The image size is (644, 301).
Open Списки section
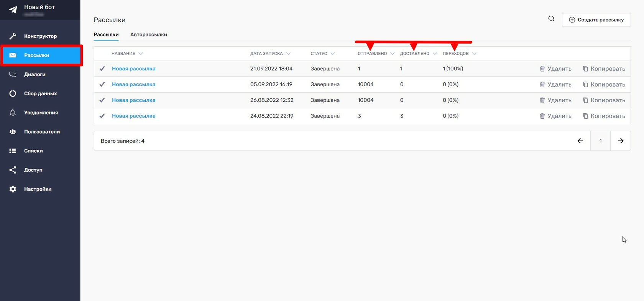click(x=40, y=151)
